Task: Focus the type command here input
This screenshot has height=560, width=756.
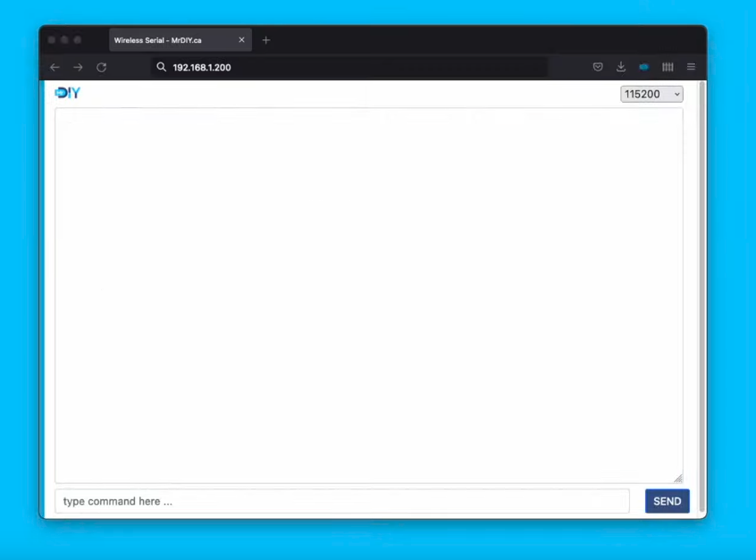Action: click(x=342, y=501)
